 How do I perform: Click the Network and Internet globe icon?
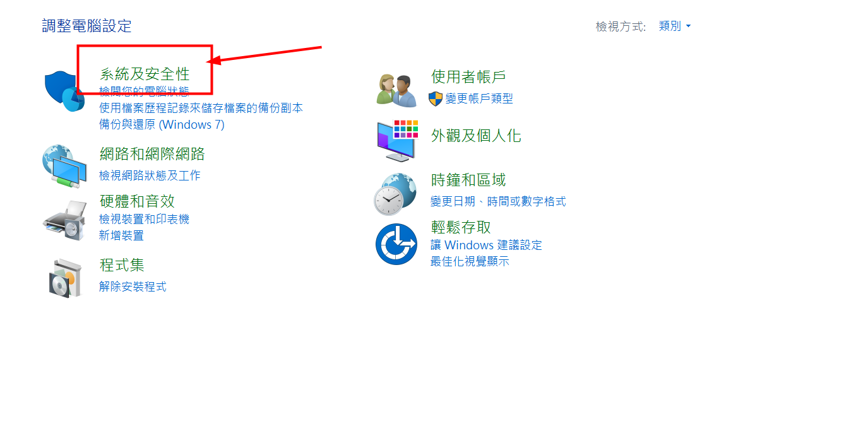64,167
